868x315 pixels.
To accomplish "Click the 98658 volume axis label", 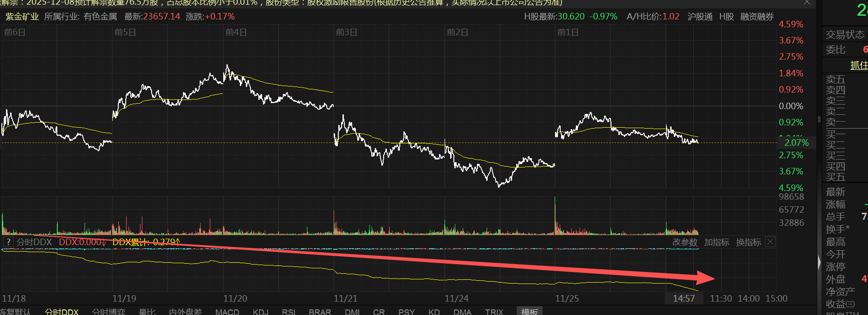I will (x=791, y=197).
